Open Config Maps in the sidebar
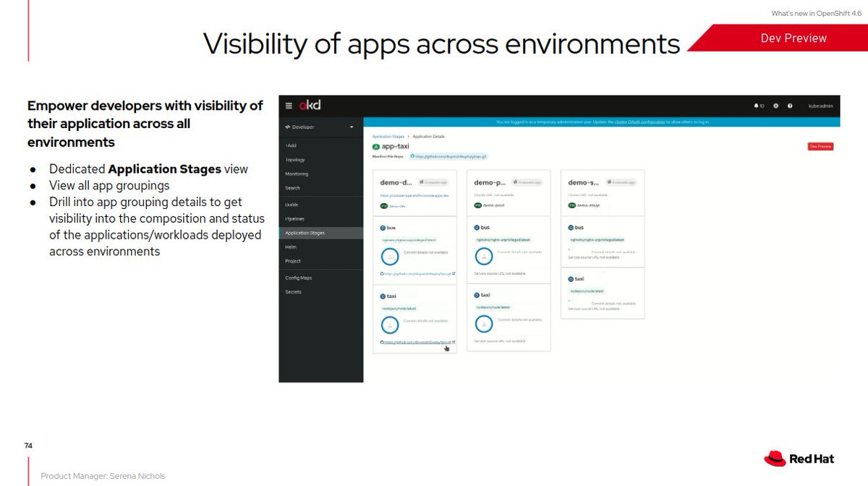Image resolution: width=868 pixels, height=486 pixels. 299,278
